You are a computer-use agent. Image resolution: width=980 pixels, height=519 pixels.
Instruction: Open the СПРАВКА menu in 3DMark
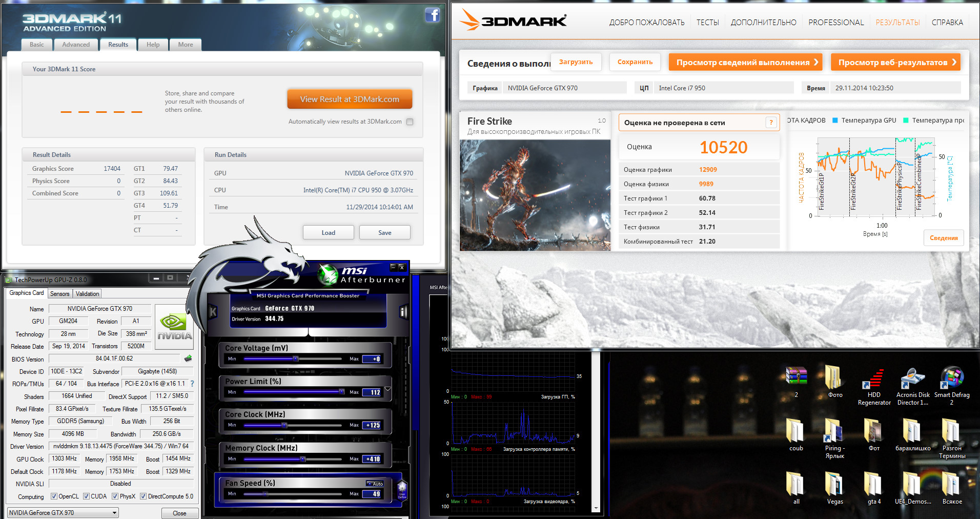pos(947,23)
